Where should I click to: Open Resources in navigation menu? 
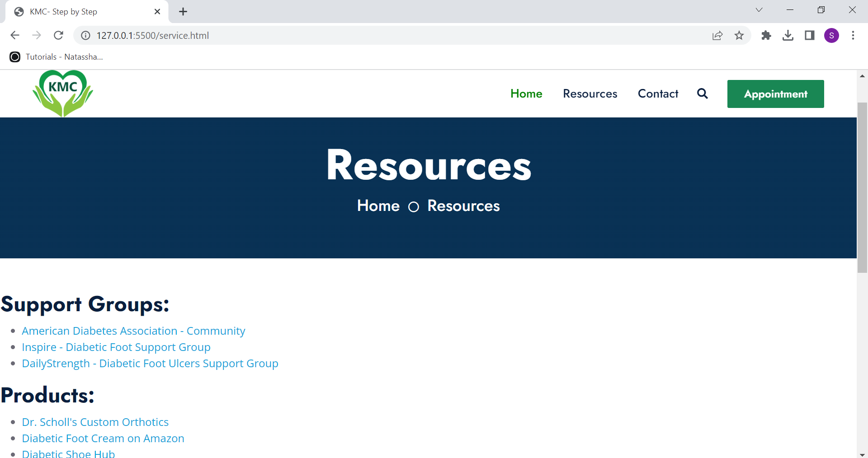point(590,93)
